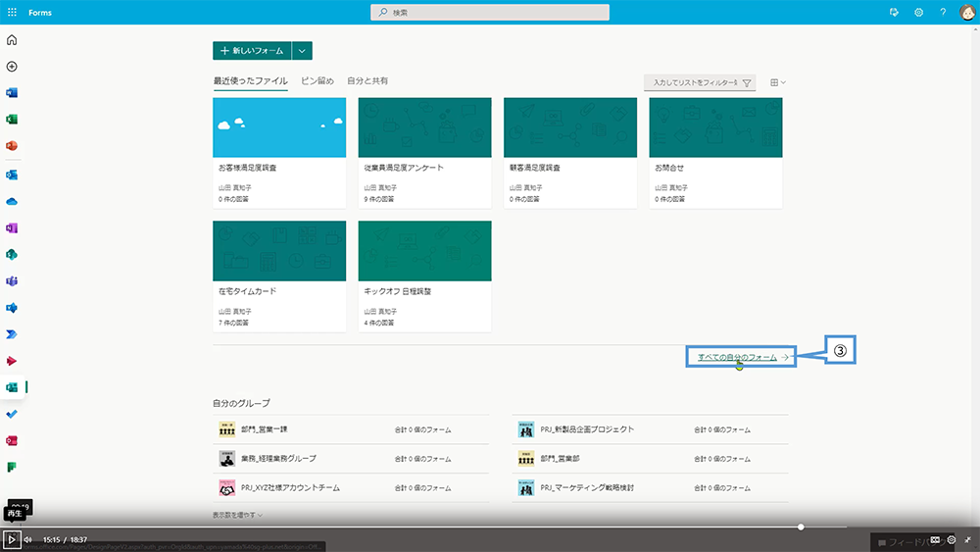Launch PowerPoint from the left sidebar
The image size is (980, 552).
click(x=12, y=146)
